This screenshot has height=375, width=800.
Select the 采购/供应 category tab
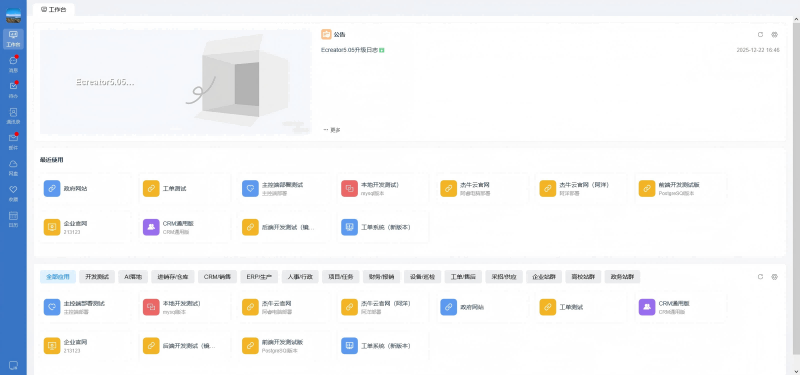pyautogui.click(x=504, y=277)
